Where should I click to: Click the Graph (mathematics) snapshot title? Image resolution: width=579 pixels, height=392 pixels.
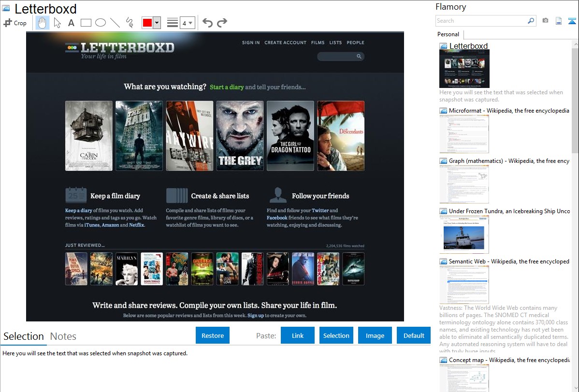(x=509, y=161)
